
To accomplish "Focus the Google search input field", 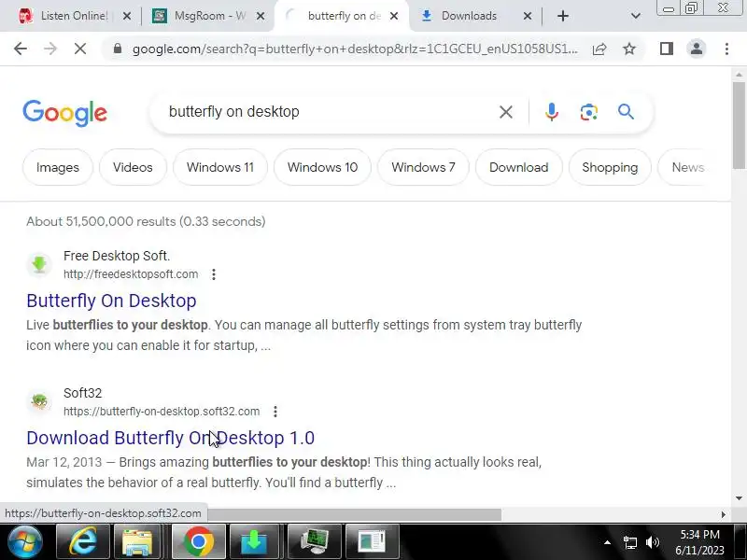I will point(329,112).
